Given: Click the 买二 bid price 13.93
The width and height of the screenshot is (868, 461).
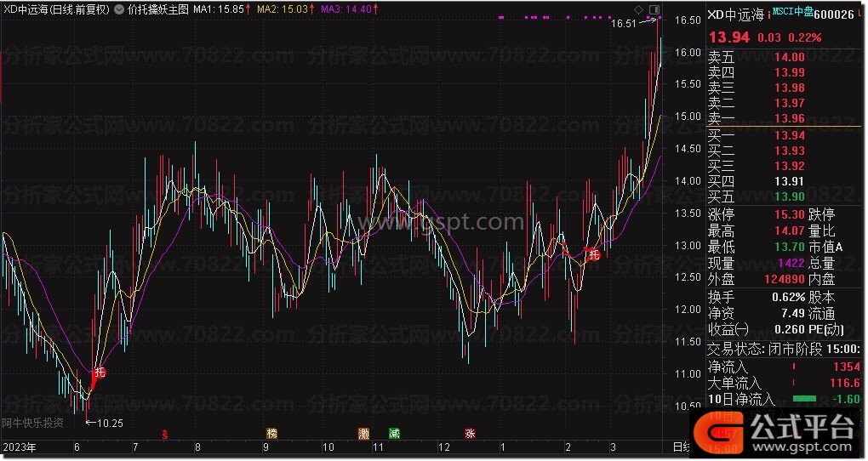Looking at the screenshot, I should point(790,151).
